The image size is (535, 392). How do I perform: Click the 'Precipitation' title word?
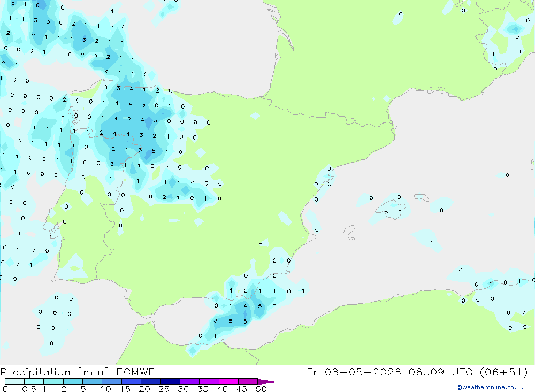pyautogui.click(x=35, y=372)
